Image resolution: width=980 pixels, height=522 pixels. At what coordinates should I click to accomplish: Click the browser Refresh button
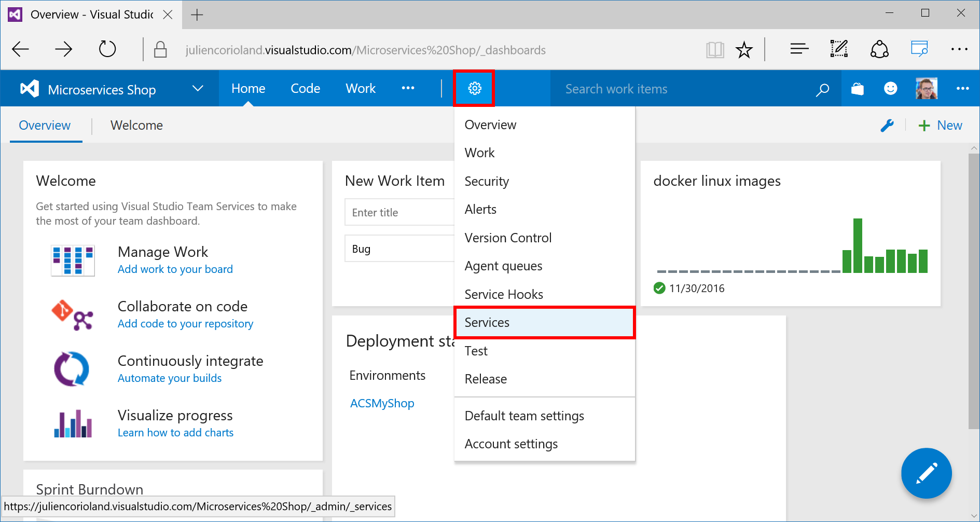(x=107, y=49)
